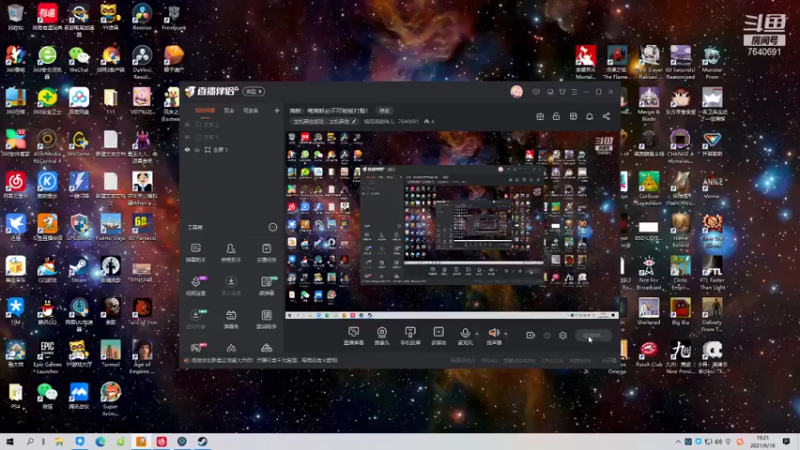Click the monitor icon in title bar
Screen dimensions: 800x450
pyautogui.click(x=550, y=92)
